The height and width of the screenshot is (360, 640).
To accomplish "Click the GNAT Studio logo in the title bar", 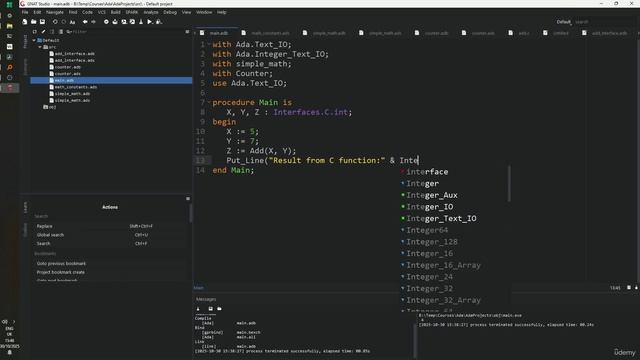I will point(23,4).
